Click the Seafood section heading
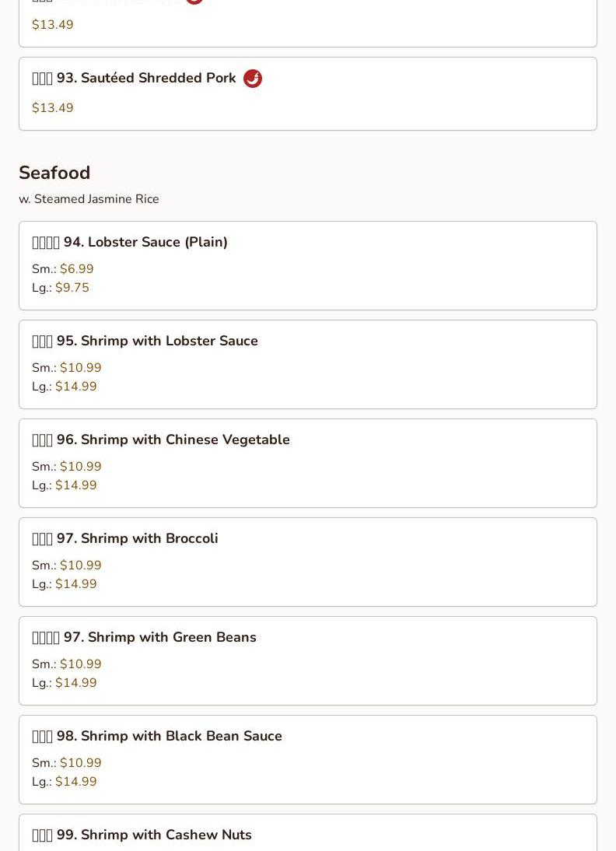The height and width of the screenshot is (851, 616). [x=54, y=173]
